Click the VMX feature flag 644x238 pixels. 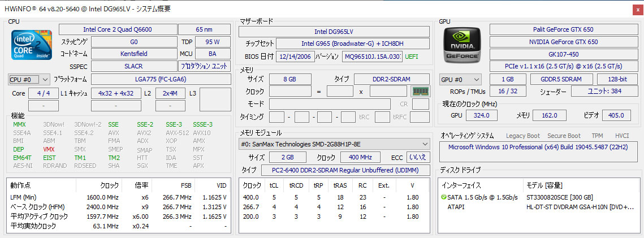tap(49, 149)
